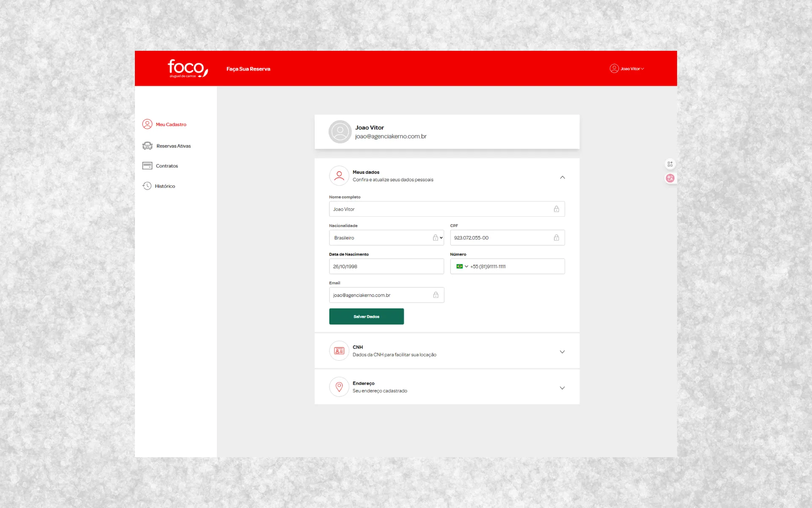Collapse the Meus dados section

coord(562,177)
